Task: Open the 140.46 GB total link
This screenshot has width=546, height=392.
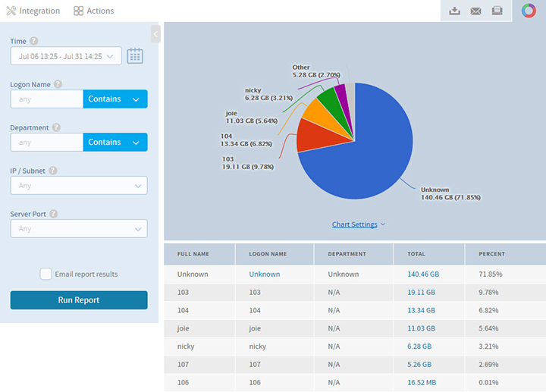Action: tap(421, 274)
